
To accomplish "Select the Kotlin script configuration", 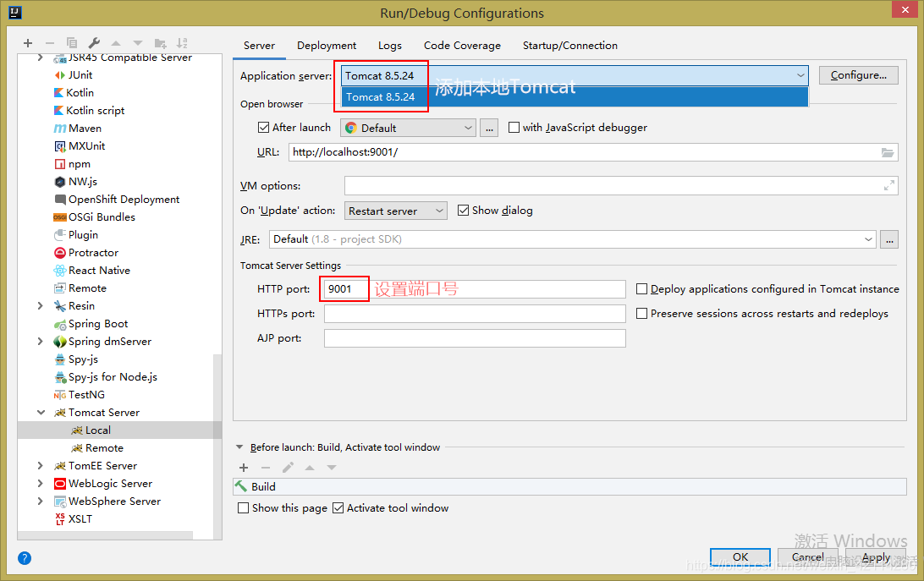I will click(89, 110).
